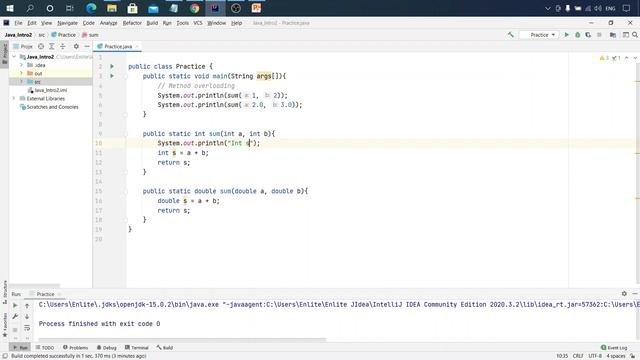Click the Locate/Select Opened File icon

(x=41, y=47)
